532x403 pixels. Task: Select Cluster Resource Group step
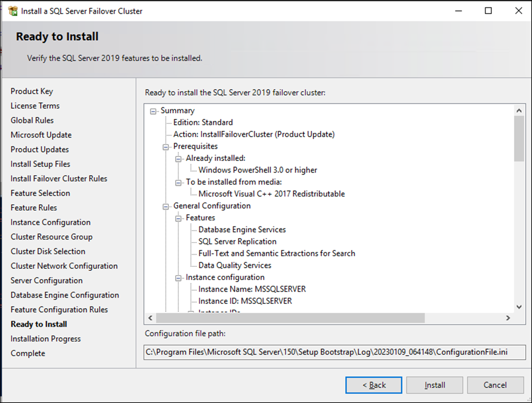[52, 237]
